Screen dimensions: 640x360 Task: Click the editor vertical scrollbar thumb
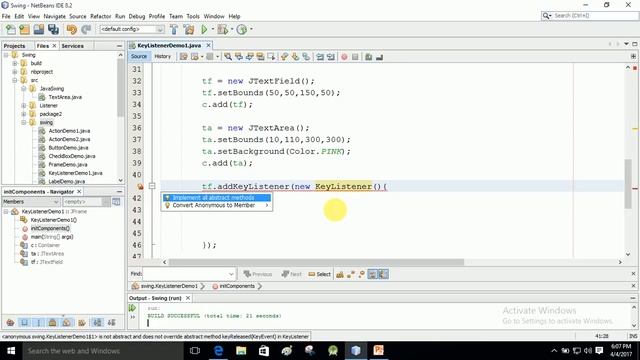[x=628, y=184]
